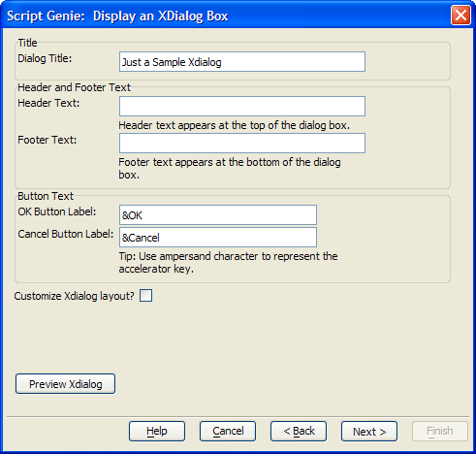This screenshot has width=476, height=454.
Task: Click the Cancel Button Label text
Action: coord(66,234)
